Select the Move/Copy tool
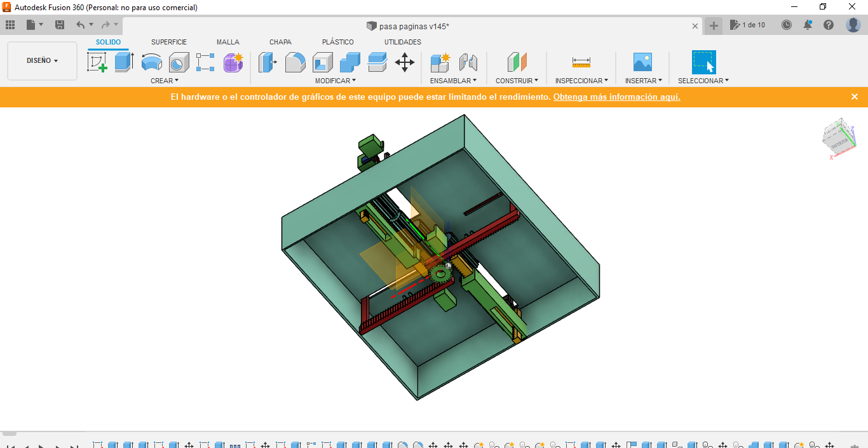This screenshot has height=448, width=868. pyautogui.click(x=405, y=62)
